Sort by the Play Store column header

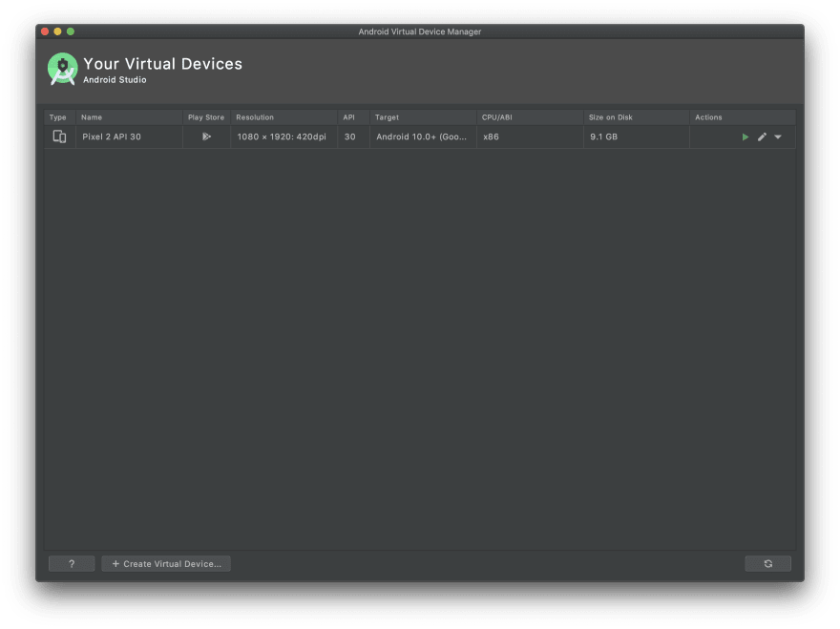(x=206, y=117)
